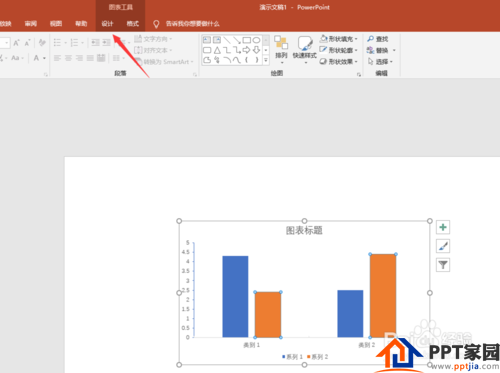Image resolution: width=500 pixels, height=373 pixels.
Task: Click the bullet list icon
Action: click(57, 43)
